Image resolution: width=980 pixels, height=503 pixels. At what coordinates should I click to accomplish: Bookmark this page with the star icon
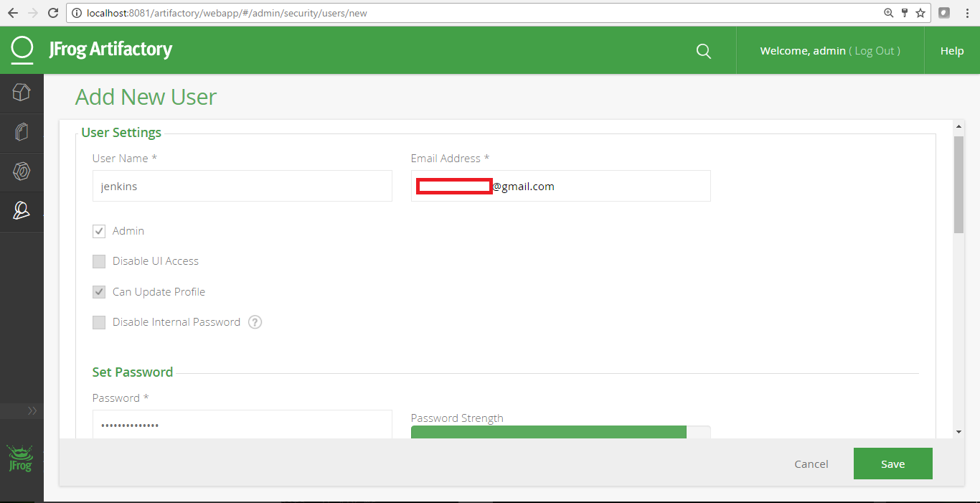[x=920, y=13]
